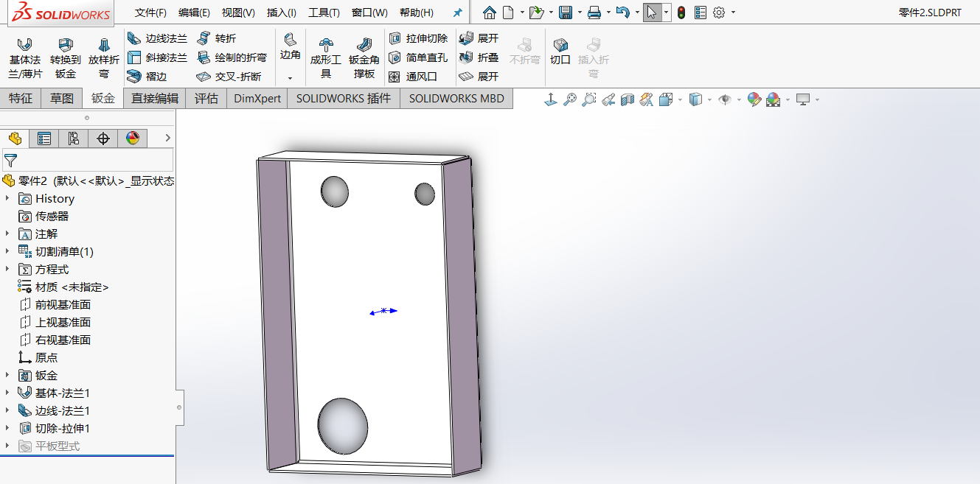The image size is (980, 484).
Task: Open the 插入(I) menu
Action: point(282,13)
